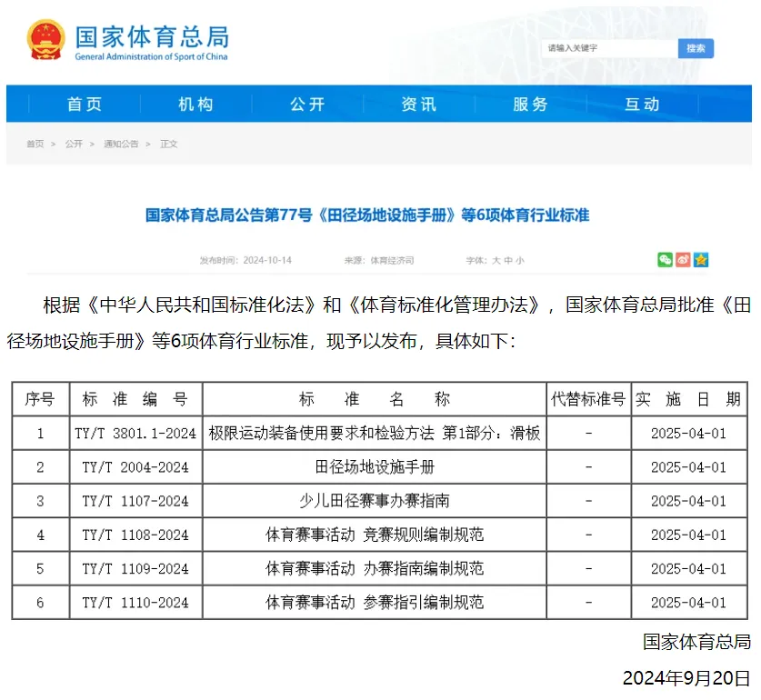The image size is (761, 700).
Task: Open the 公开 navigation menu
Action: (308, 104)
